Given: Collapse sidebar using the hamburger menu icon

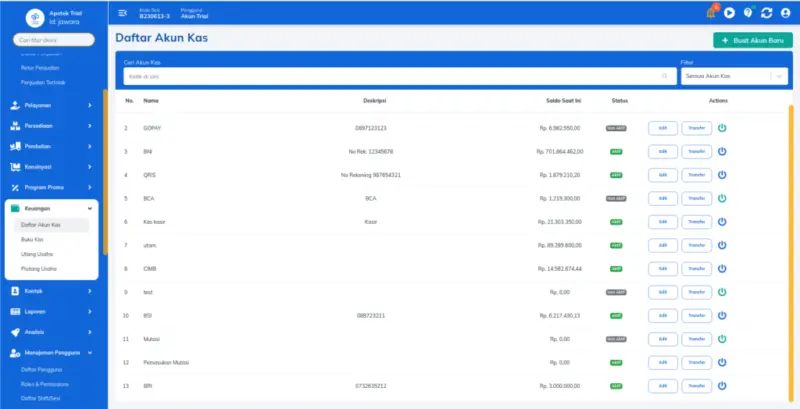Looking at the screenshot, I should pyautogui.click(x=123, y=13).
